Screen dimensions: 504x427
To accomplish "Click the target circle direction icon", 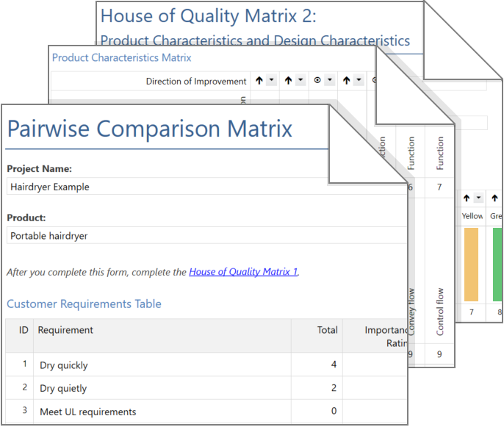I will pyautogui.click(x=317, y=80).
